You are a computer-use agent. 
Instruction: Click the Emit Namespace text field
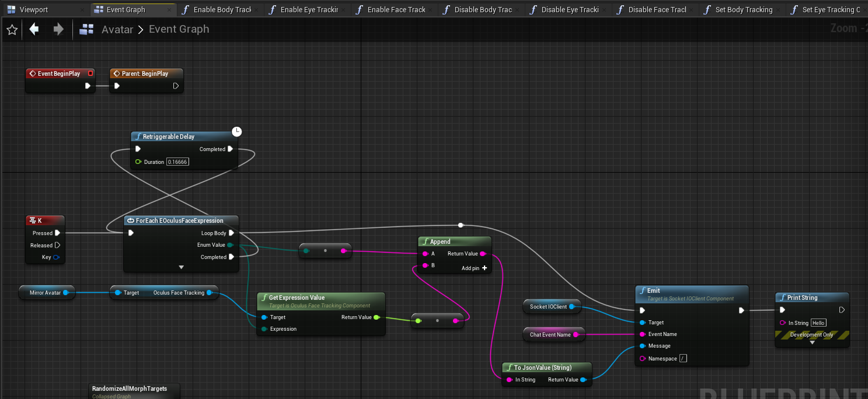(x=683, y=358)
